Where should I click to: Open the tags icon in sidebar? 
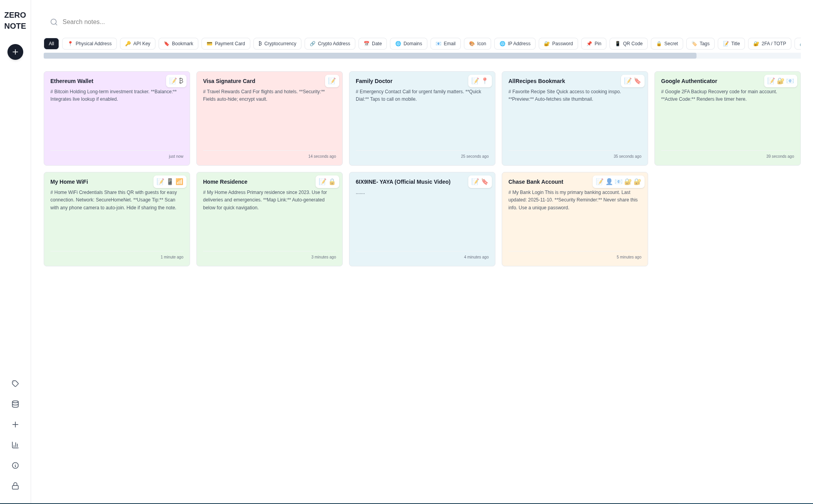tap(15, 384)
